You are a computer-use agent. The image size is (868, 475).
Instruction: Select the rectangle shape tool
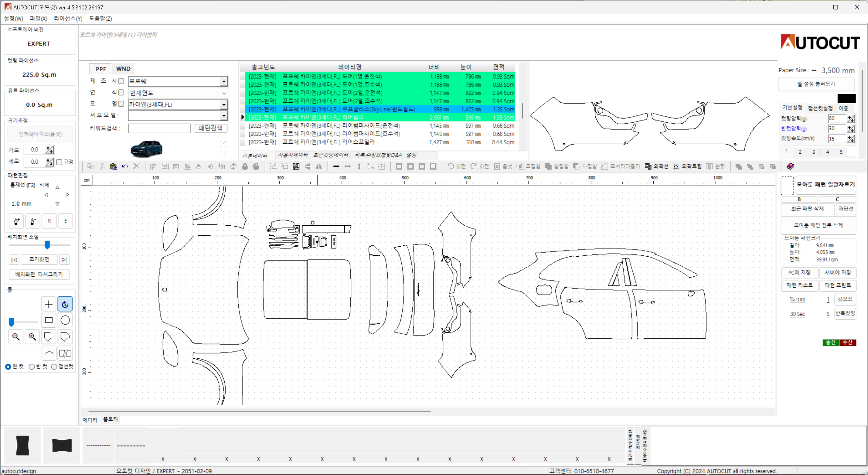pos(49,320)
